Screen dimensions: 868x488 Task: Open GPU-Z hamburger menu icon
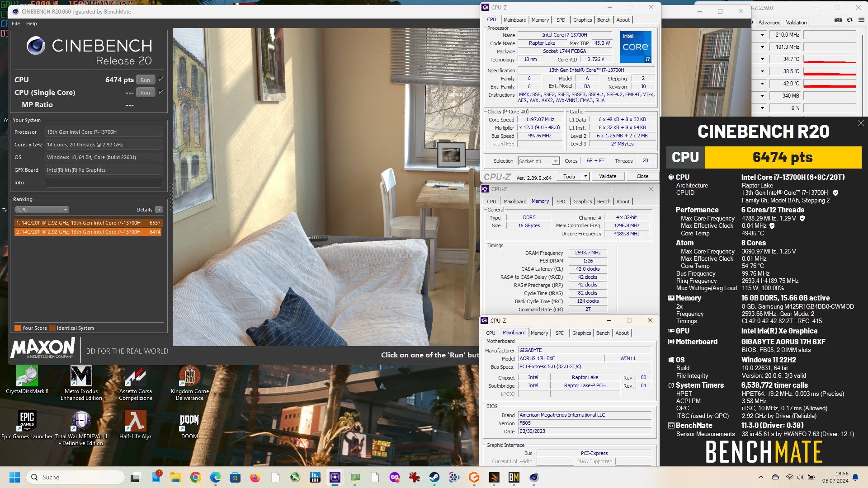[861, 20]
